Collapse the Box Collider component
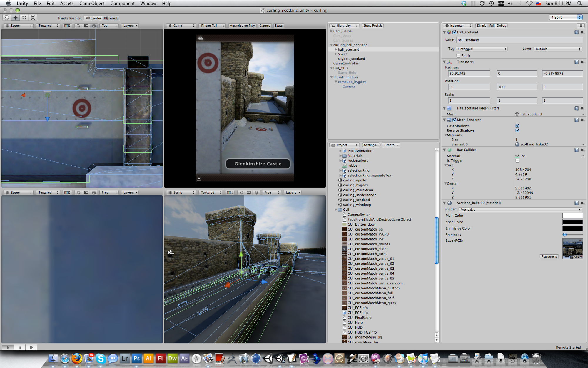The width and height of the screenshot is (588, 368). tap(445, 150)
